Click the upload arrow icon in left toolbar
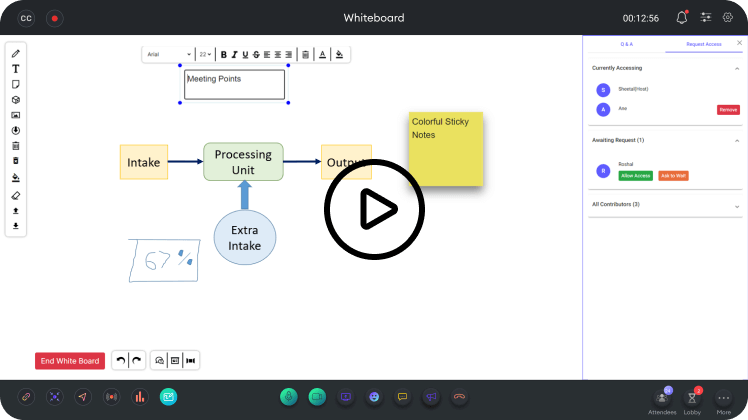 (x=16, y=211)
